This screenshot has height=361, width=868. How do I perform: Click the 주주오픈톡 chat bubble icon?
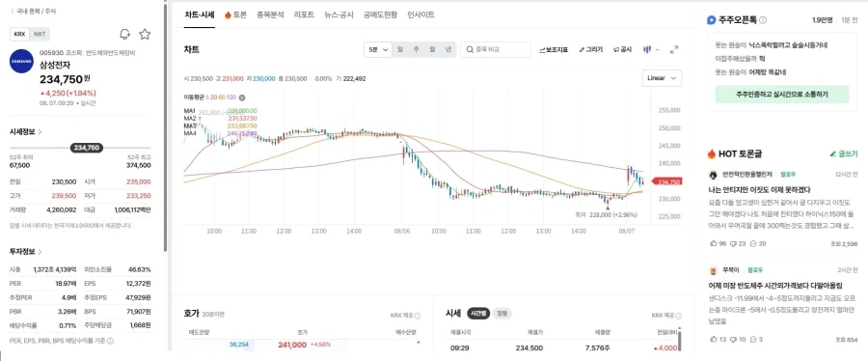(712, 20)
